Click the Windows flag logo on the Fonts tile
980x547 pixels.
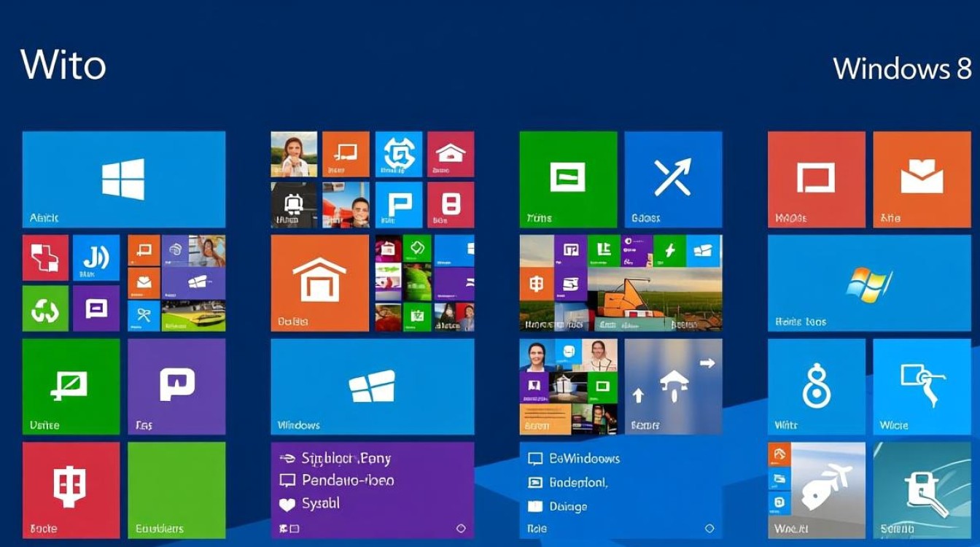(868, 283)
